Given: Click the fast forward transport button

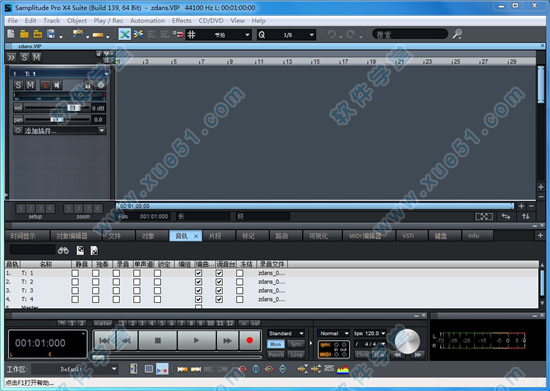Looking at the screenshot, I should [x=227, y=340].
